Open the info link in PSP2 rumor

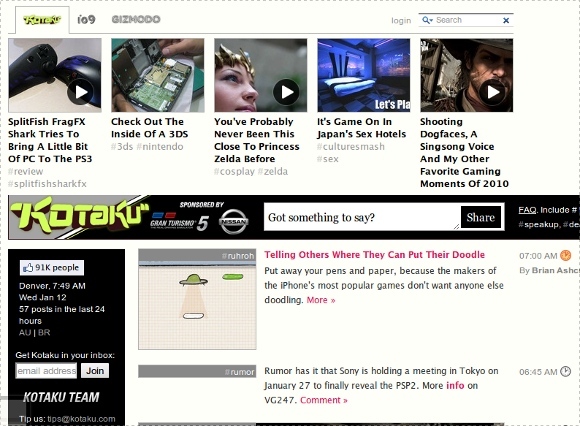point(455,385)
